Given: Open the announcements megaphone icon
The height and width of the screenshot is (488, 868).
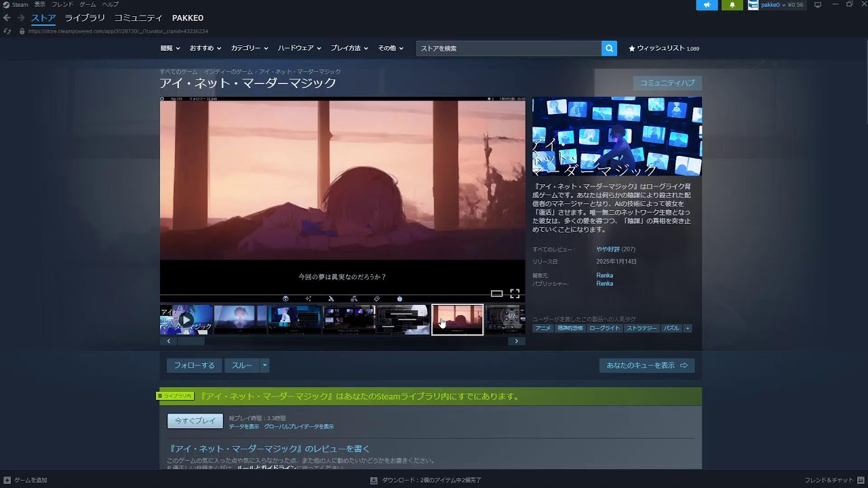Looking at the screenshot, I should (x=707, y=5).
